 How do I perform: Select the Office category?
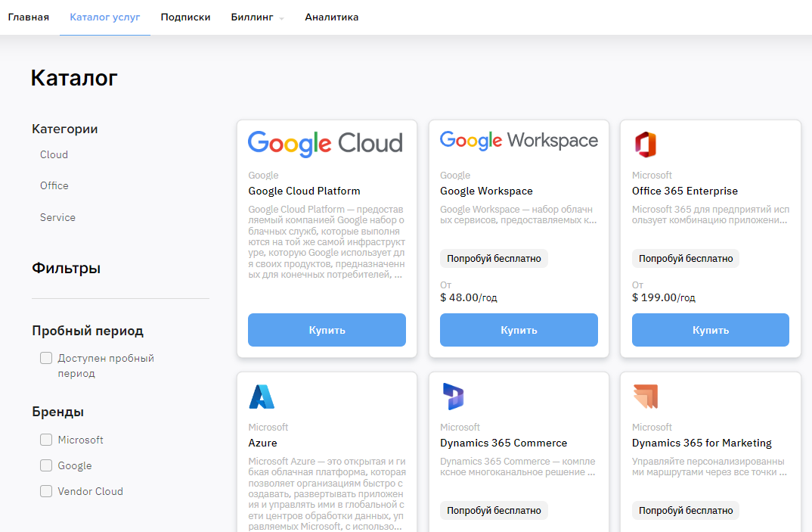point(54,185)
